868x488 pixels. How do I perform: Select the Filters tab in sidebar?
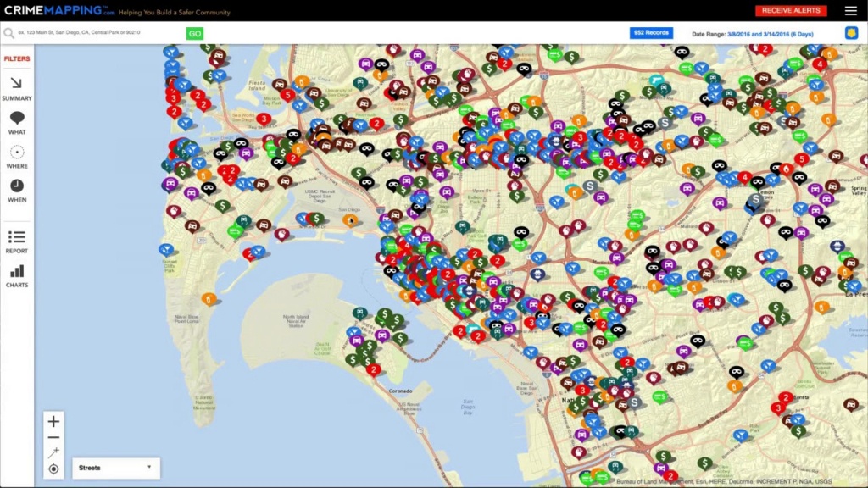[x=16, y=59]
